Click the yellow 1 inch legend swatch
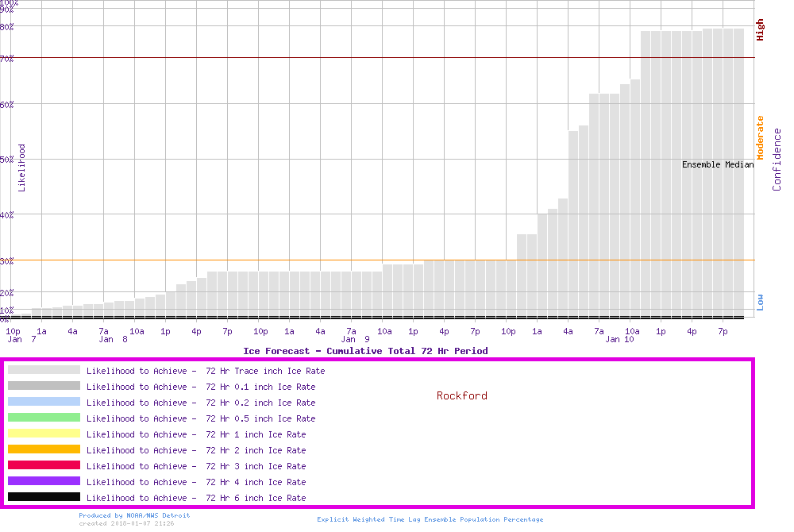 point(44,434)
